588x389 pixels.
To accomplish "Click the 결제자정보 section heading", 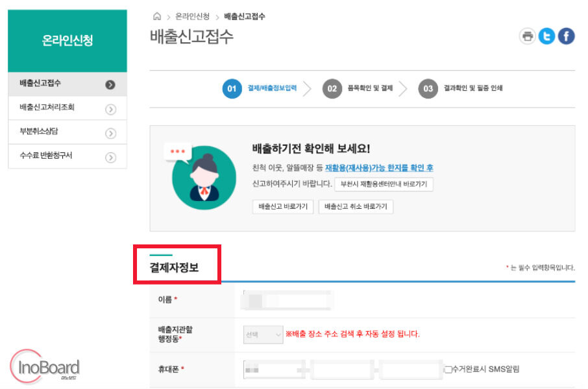I will [174, 268].
